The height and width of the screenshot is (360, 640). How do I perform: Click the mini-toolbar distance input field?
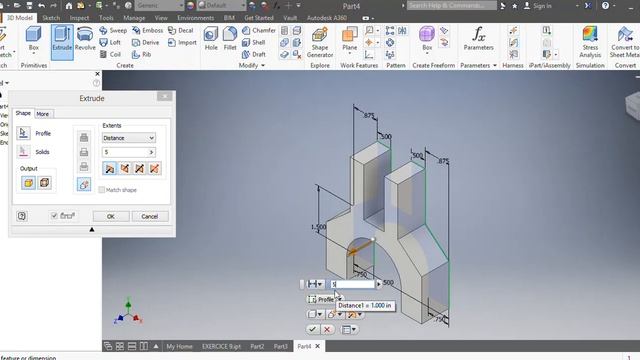click(352, 284)
